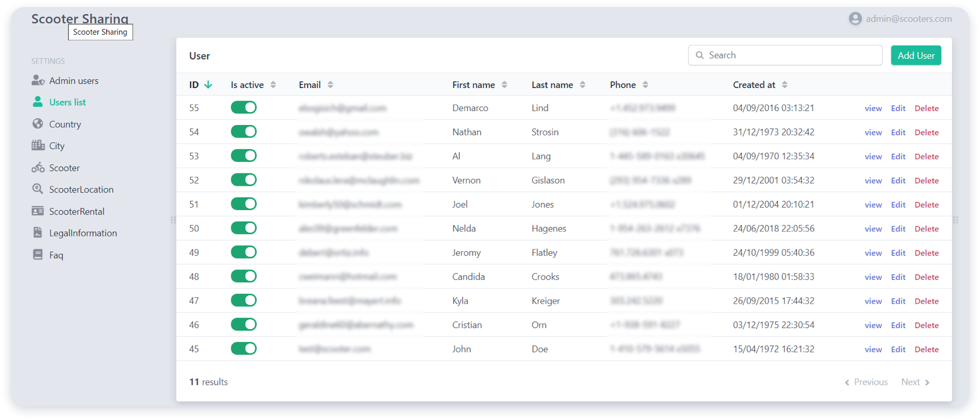
Task: Click the Country globe icon
Action: pyautogui.click(x=38, y=124)
